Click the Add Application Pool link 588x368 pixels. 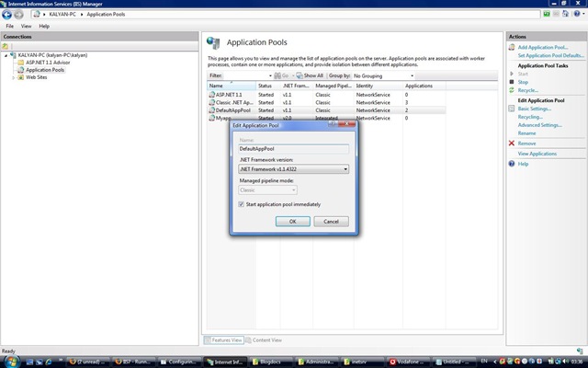pyautogui.click(x=543, y=47)
